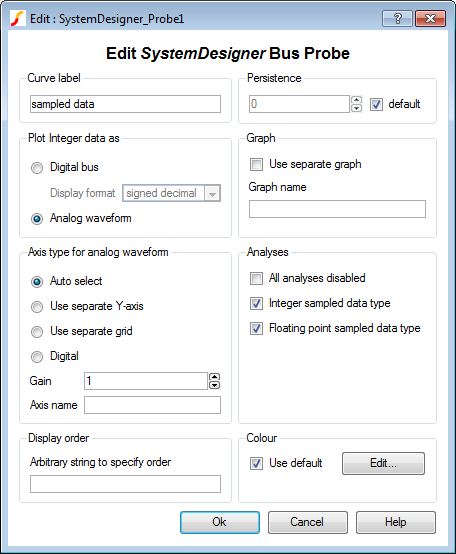Select Use separate grid radio button
The image size is (456, 554).
37,332
